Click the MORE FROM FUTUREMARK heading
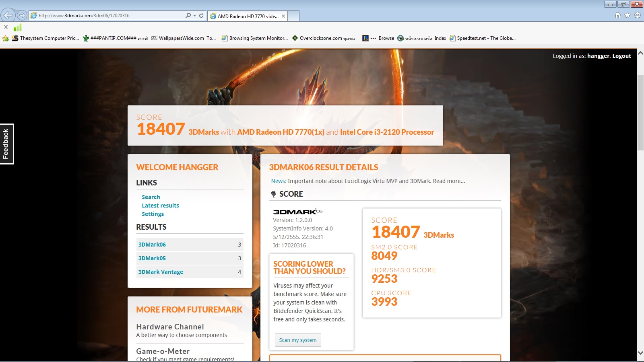 [189, 310]
